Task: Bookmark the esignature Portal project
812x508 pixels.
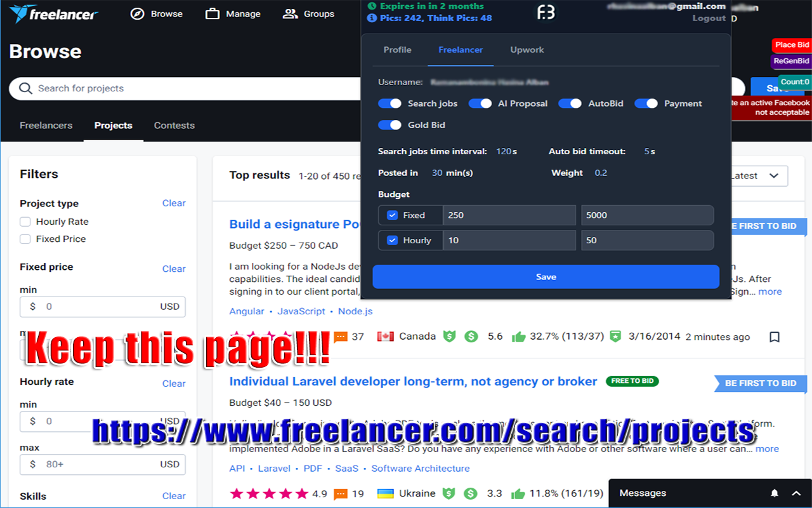Action: 774,337
